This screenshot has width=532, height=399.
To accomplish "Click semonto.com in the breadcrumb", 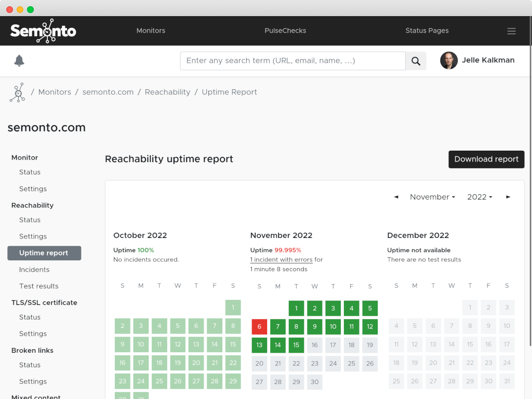I will tap(108, 92).
